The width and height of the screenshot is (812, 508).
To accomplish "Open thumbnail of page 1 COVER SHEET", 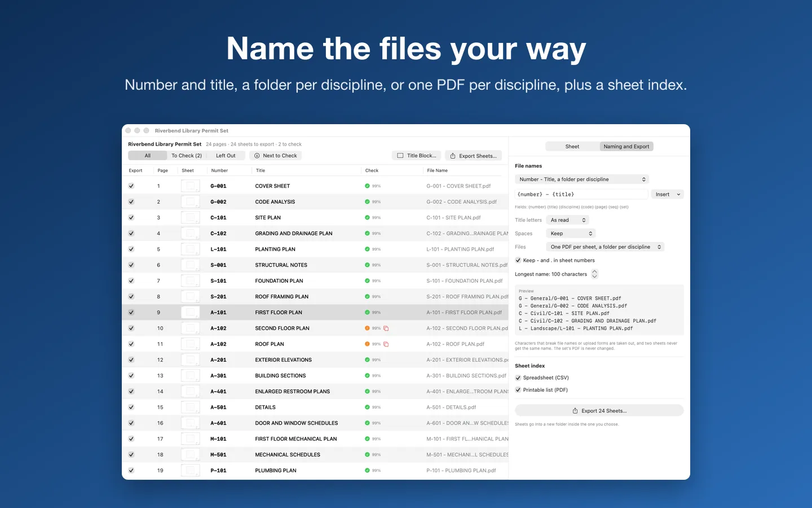I will [x=191, y=186].
